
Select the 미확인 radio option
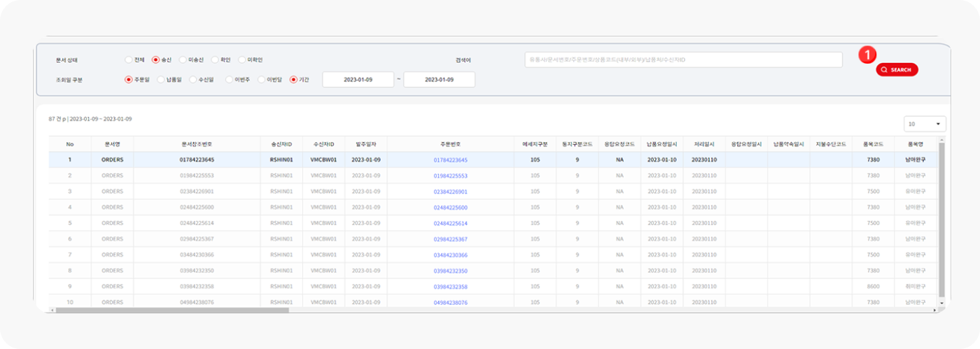coord(242,60)
